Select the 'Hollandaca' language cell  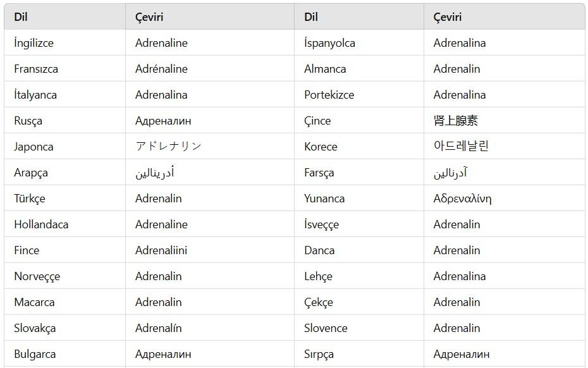tap(41, 224)
